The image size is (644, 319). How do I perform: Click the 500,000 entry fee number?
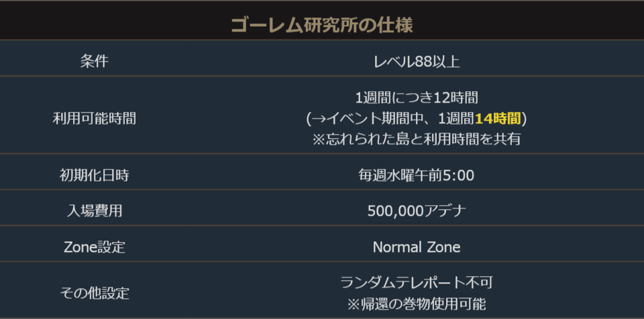point(395,211)
